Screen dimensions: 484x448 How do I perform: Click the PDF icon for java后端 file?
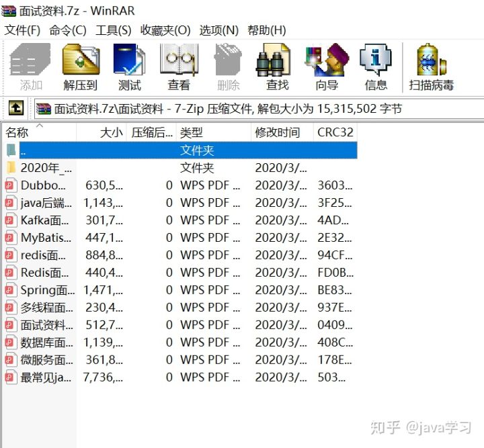coord(11,203)
